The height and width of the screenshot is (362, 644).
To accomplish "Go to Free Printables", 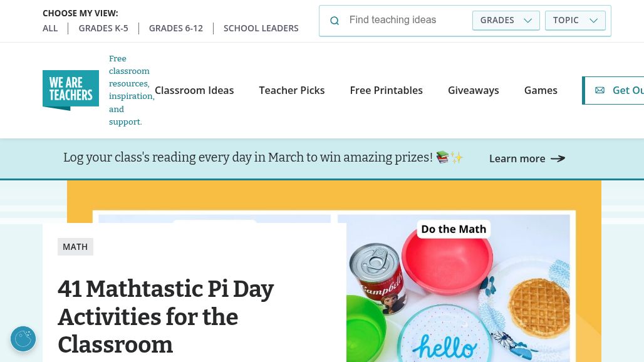I will pos(386,90).
